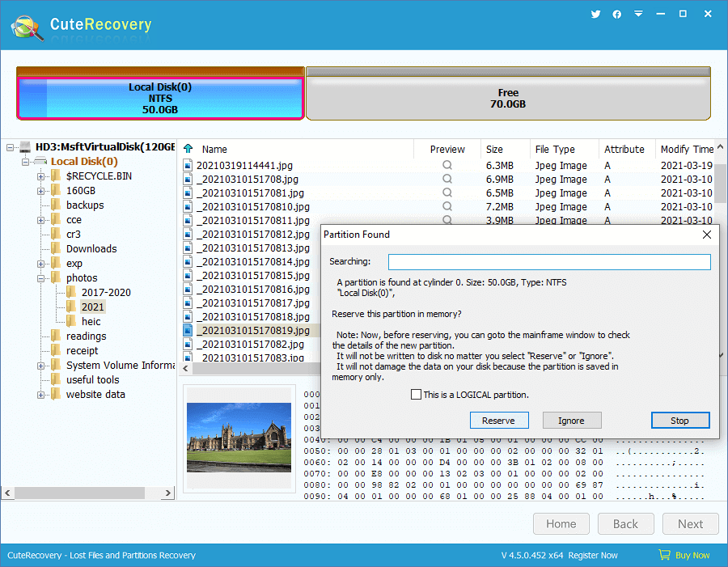Screen dimensions: 728x567
Task: Click the useful tools folder icon
Action: (x=56, y=379)
